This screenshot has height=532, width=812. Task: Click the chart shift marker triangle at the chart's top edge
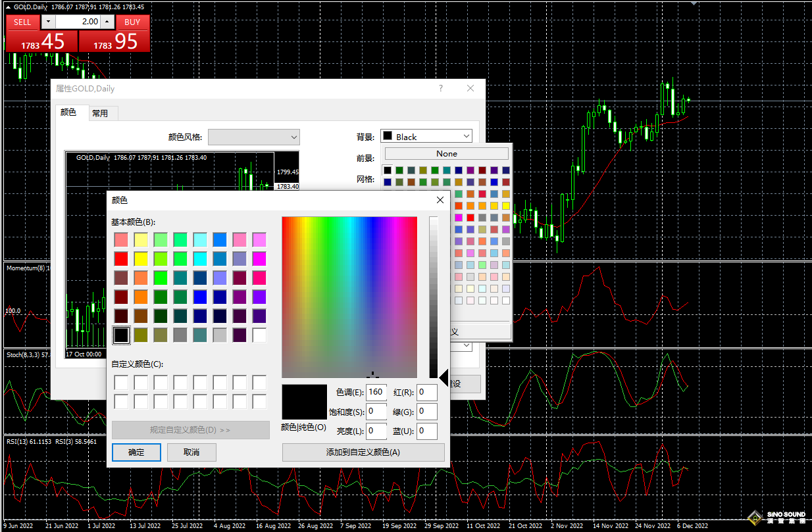693,3
